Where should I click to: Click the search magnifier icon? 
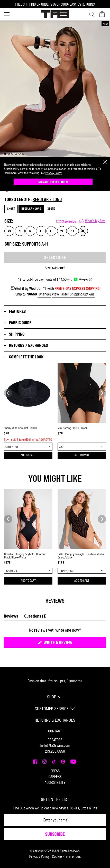point(91,14)
